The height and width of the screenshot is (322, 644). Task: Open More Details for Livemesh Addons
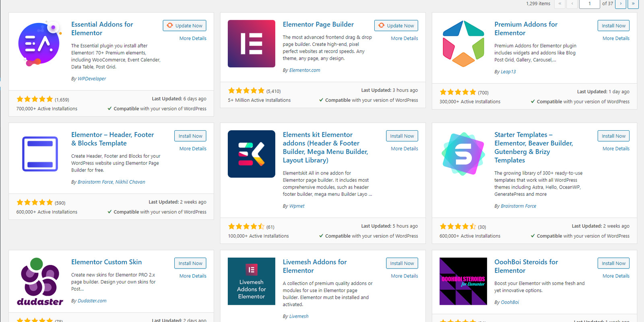click(x=405, y=276)
